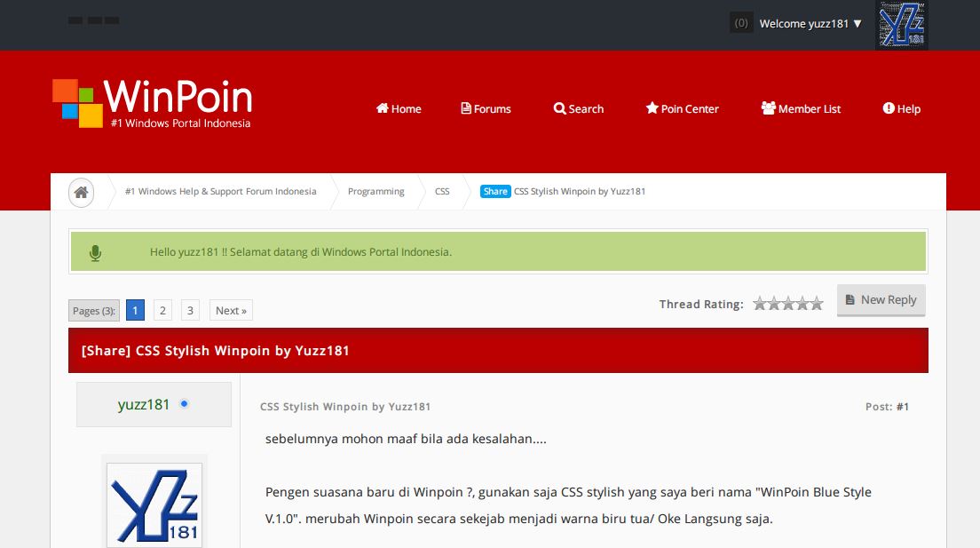The width and height of the screenshot is (980, 548).
Task: Open the Programming breadcrumb link
Action: [x=376, y=192]
